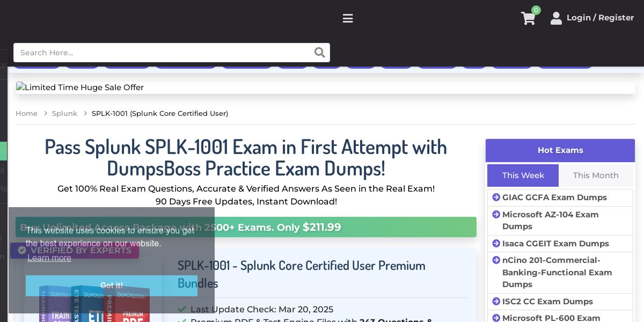Open Isaca CGEIT Exam Dumps link
644x322 pixels.
555,244
